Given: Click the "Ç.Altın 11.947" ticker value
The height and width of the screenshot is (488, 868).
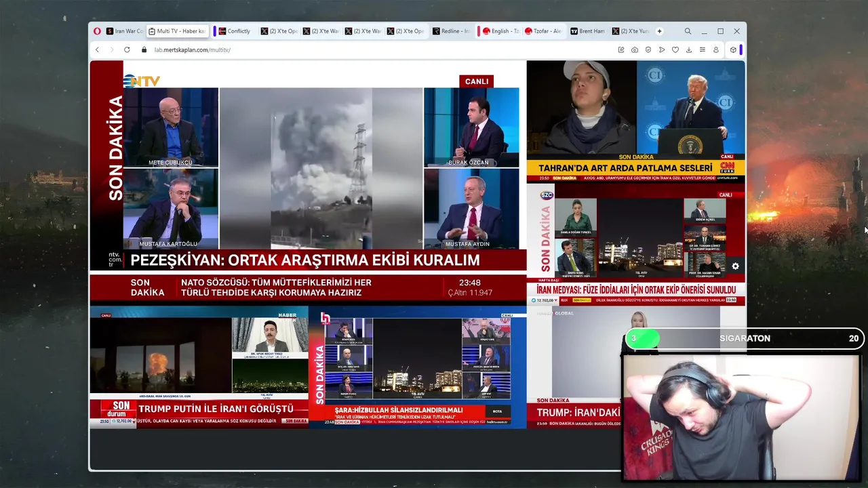Looking at the screenshot, I should click(470, 293).
